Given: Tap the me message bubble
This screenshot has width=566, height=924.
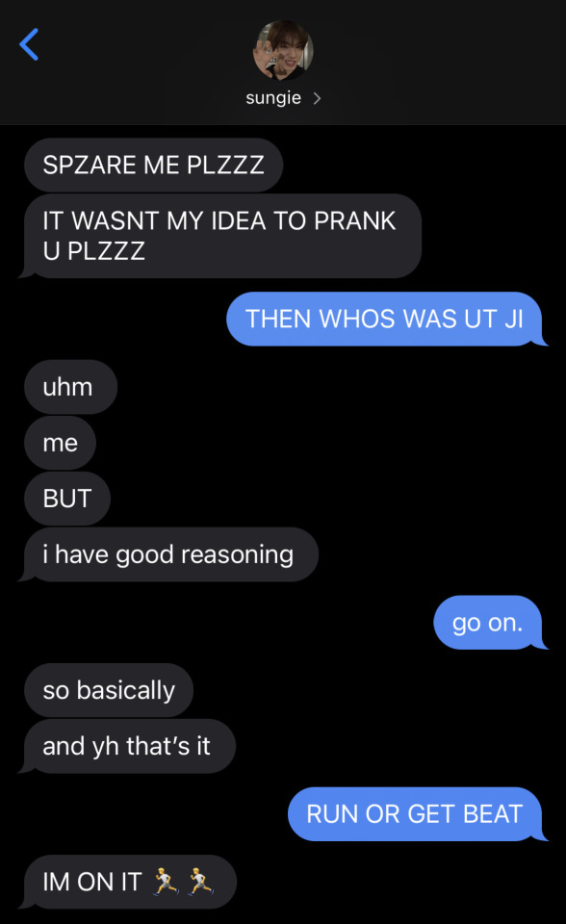Looking at the screenshot, I should 60,443.
